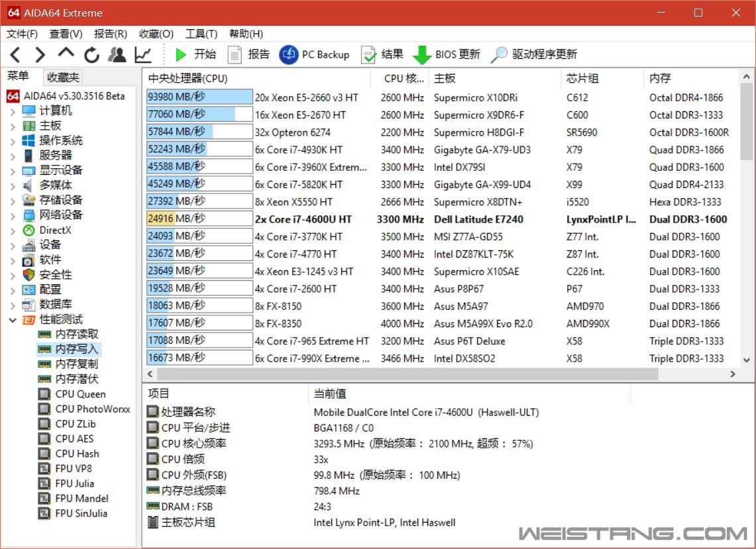
Task: Click the highlighted 24916 MB/秒 result bar
Action: pos(199,219)
